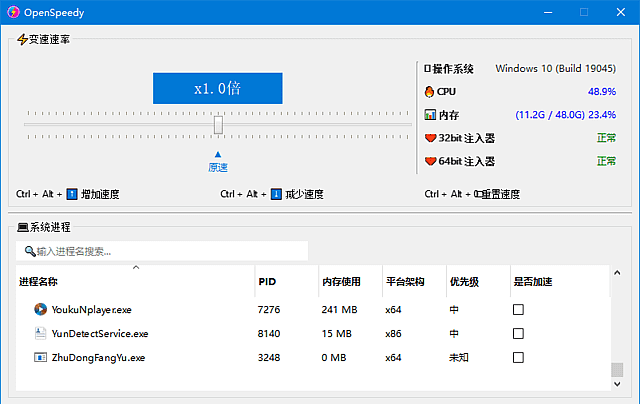The width and height of the screenshot is (640, 404).
Task: Click the process list scroll-down arrow
Action: click(x=617, y=384)
